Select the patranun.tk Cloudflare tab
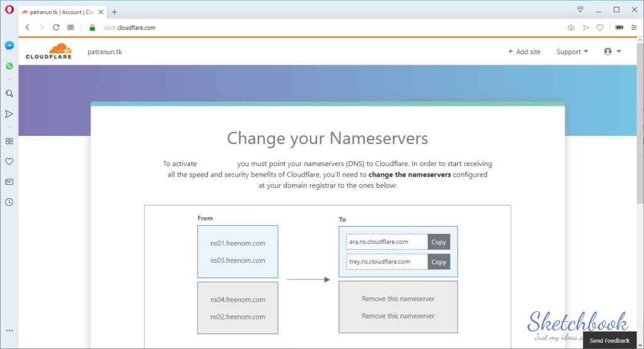 click(62, 12)
